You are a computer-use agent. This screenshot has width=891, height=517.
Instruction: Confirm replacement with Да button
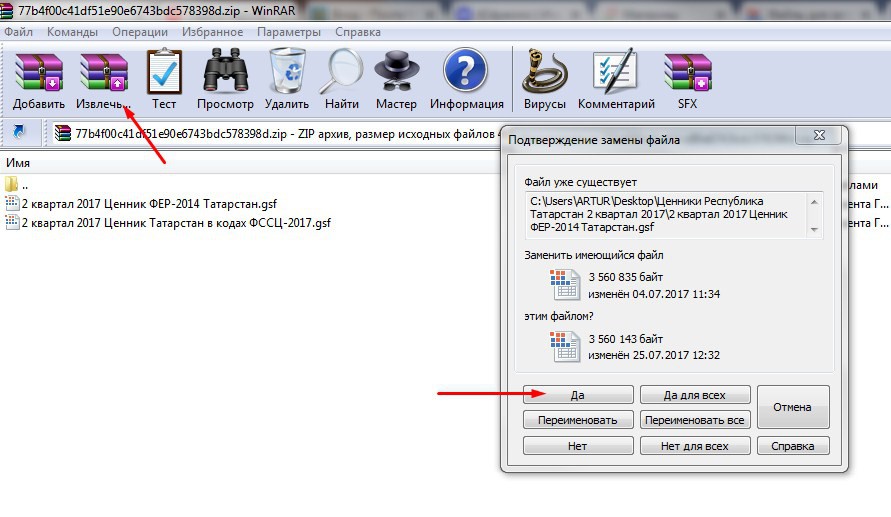point(578,395)
